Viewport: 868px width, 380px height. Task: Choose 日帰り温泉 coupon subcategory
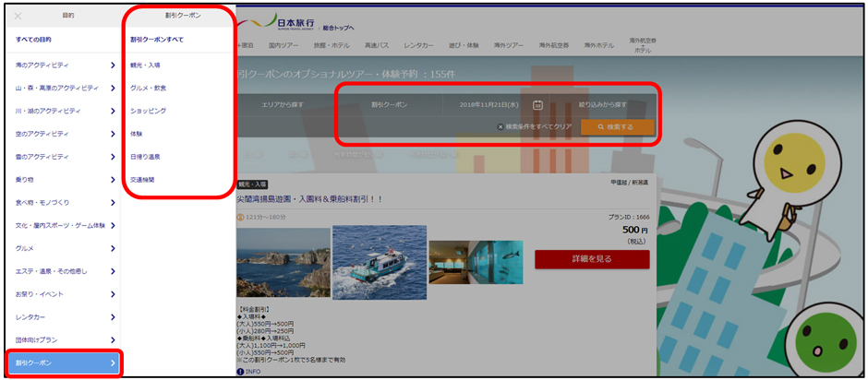pyautogui.click(x=146, y=157)
